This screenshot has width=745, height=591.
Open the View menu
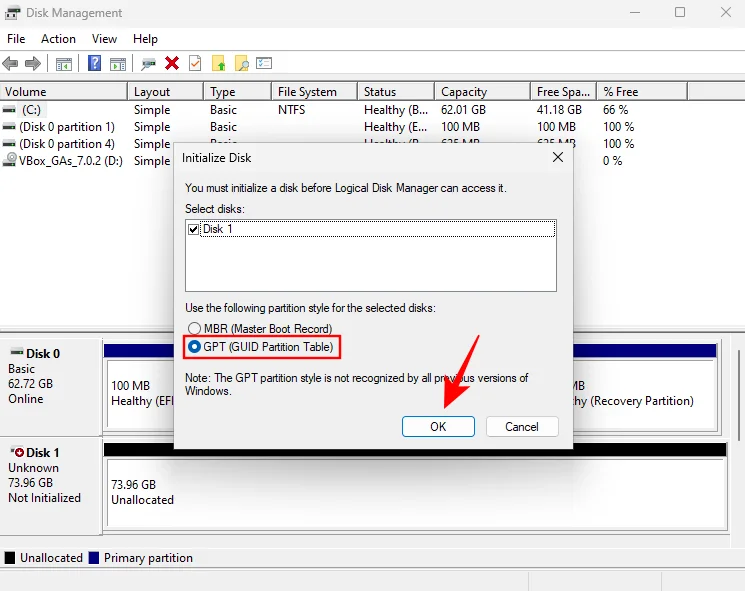[104, 39]
